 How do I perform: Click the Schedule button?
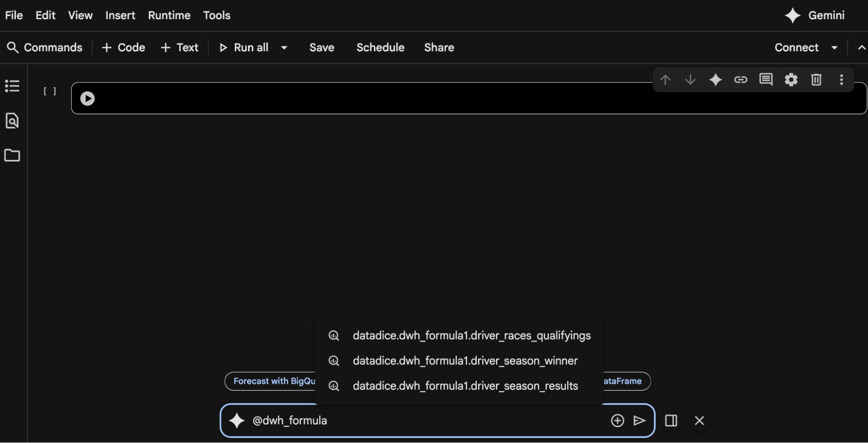pos(380,47)
